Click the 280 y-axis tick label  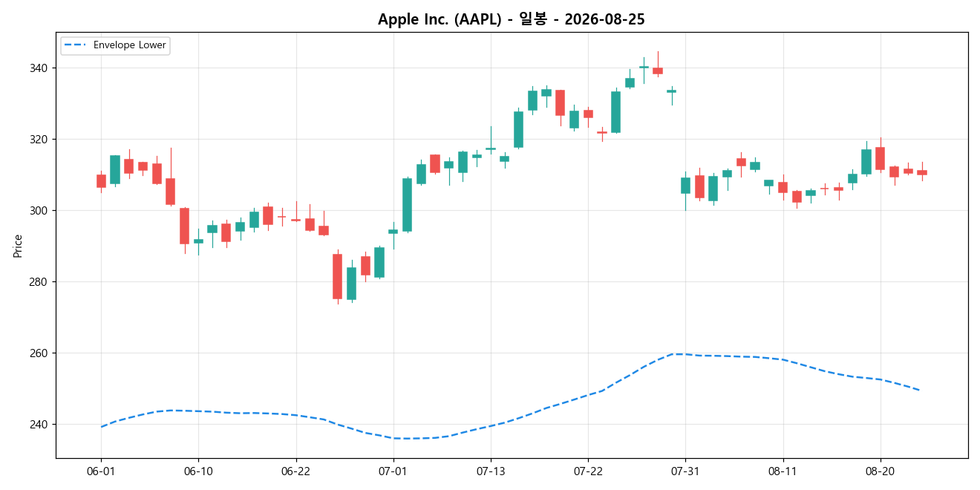pyautogui.click(x=39, y=282)
